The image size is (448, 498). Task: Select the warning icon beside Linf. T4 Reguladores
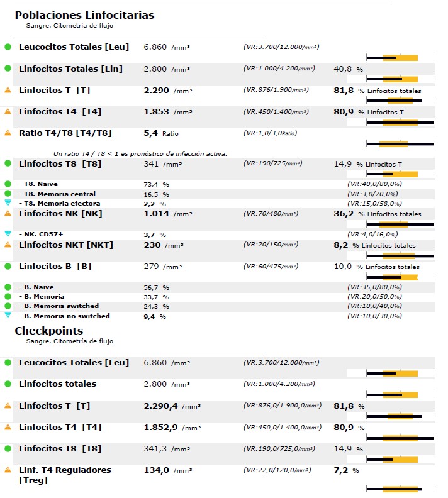pyautogui.click(x=8, y=470)
